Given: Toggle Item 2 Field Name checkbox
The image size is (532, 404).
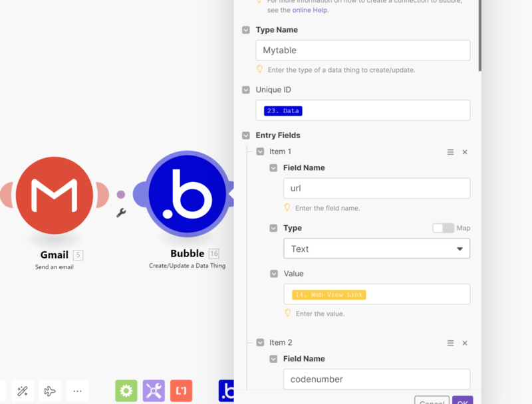Looking at the screenshot, I should [x=273, y=359].
